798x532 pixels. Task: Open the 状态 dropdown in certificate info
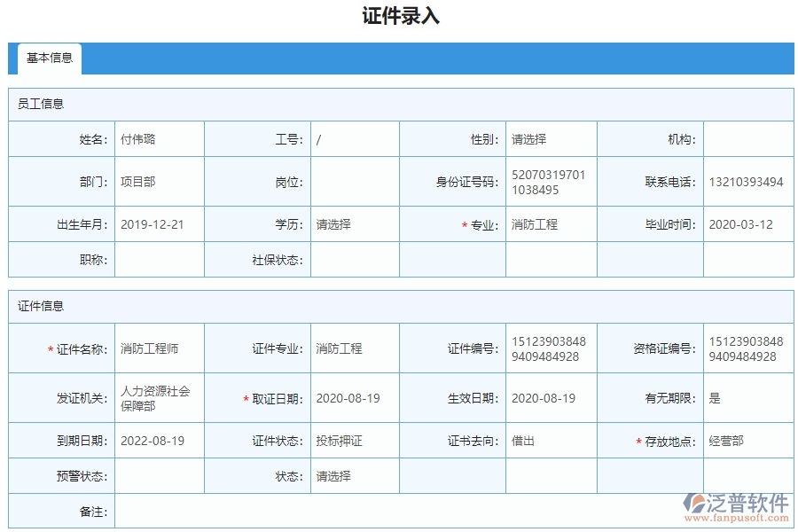[x=355, y=476]
